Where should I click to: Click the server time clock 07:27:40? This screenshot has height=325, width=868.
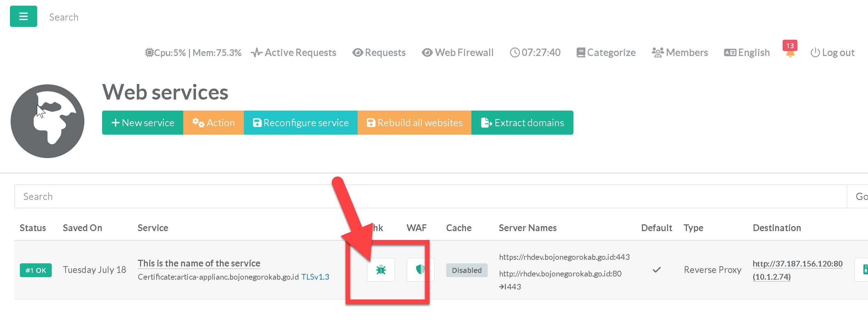535,53
